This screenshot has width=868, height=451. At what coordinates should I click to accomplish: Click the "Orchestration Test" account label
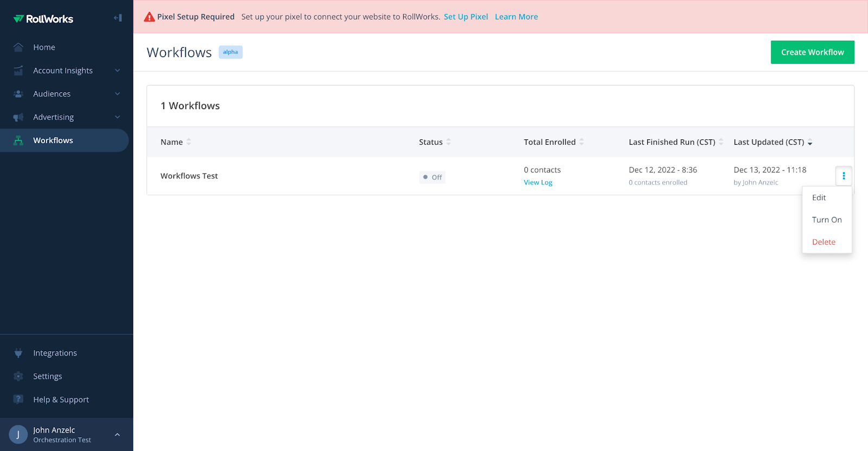point(62,440)
